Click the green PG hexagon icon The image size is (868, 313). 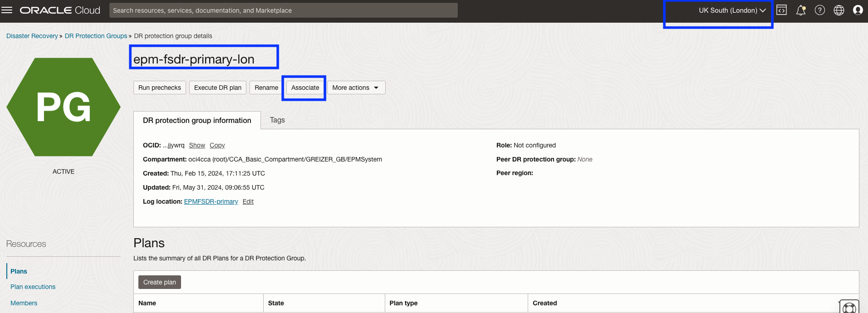[64, 107]
